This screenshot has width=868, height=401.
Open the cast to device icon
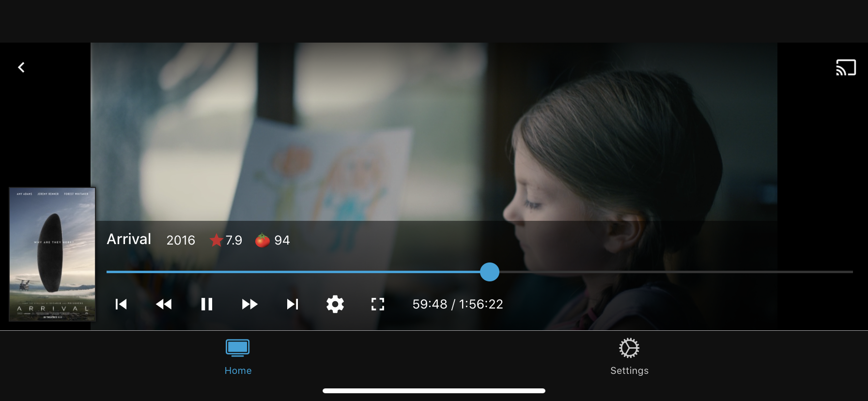[x=846, y=67]
